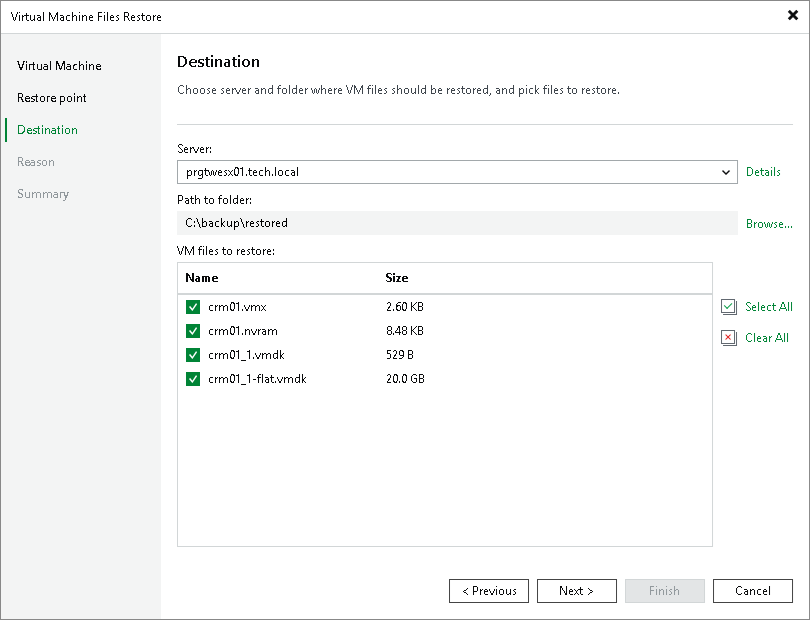810x620 pixels.
Task: Toggle the crm01_1.vmdk checkbox
Action: click(193, 355)
